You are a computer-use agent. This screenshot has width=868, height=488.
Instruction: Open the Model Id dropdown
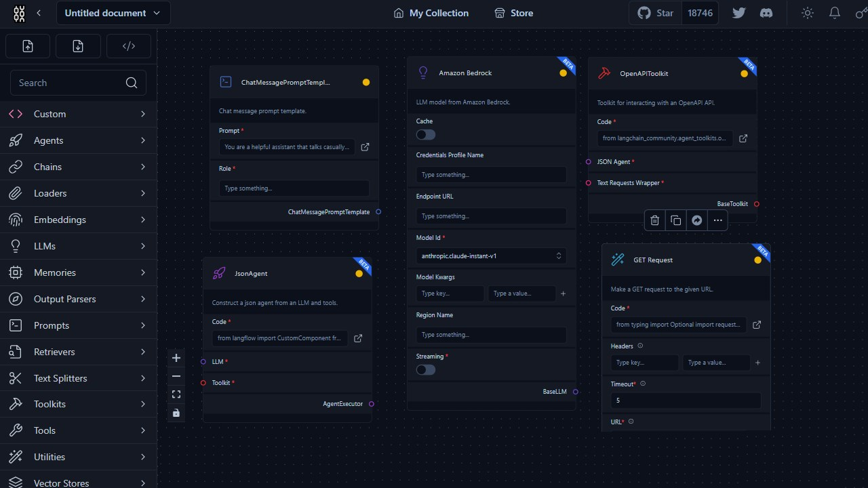pyautogui.click(x=491, y=256)
